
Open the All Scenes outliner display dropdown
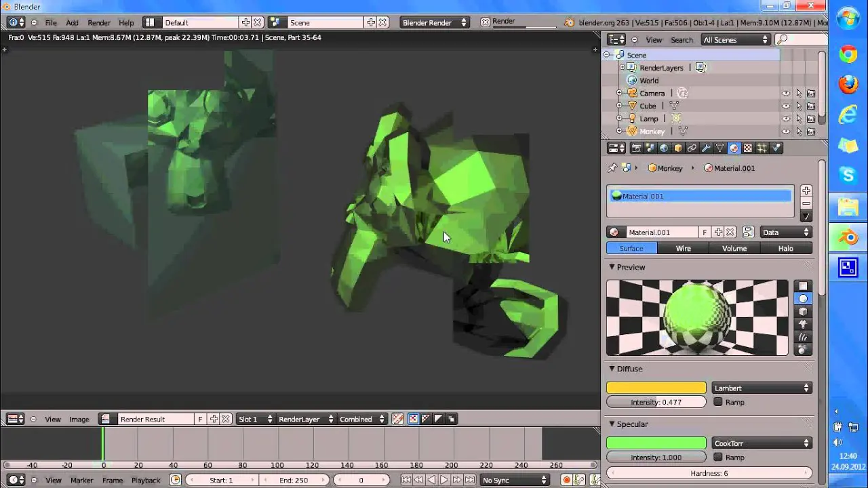pyautogui.click(x=736, y=40)
